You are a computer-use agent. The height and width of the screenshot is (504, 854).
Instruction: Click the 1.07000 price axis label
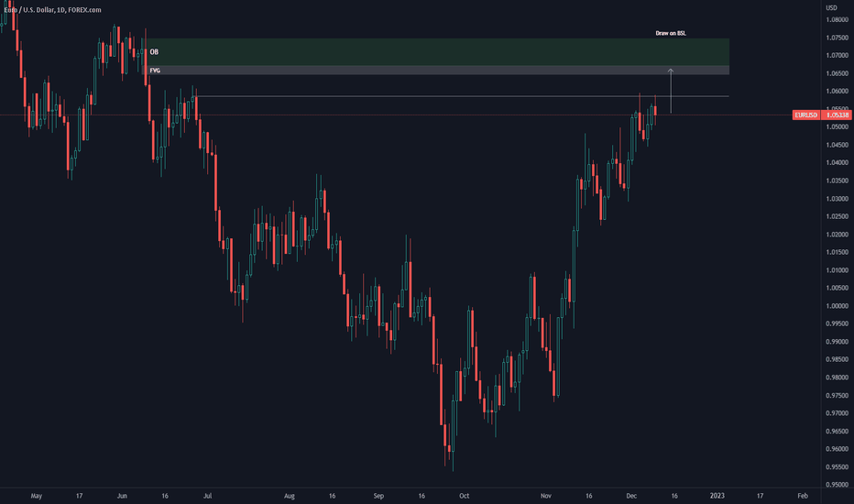pos(838,56)
